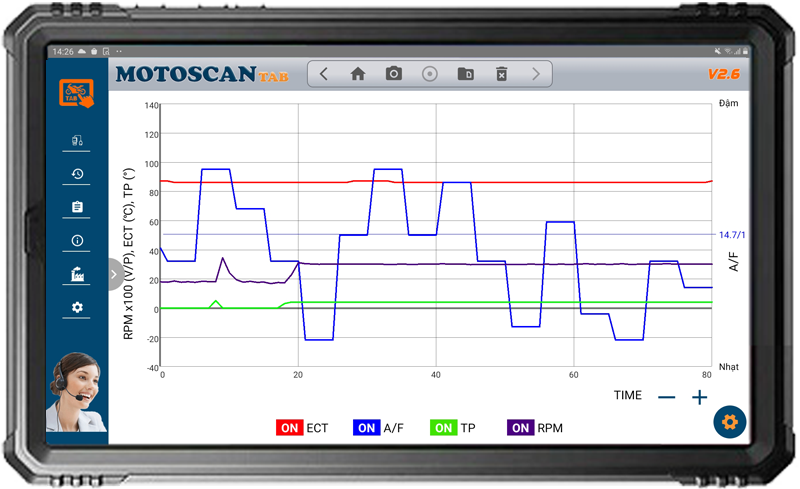The height and width of the screenshot is (489, 800).
Task: Expand the sidebar with the grey chevron
Action: 114,275
